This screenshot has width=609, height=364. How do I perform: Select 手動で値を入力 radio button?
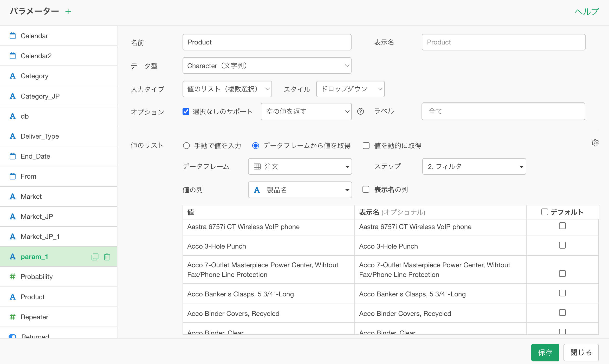click(x=186, y=146)
